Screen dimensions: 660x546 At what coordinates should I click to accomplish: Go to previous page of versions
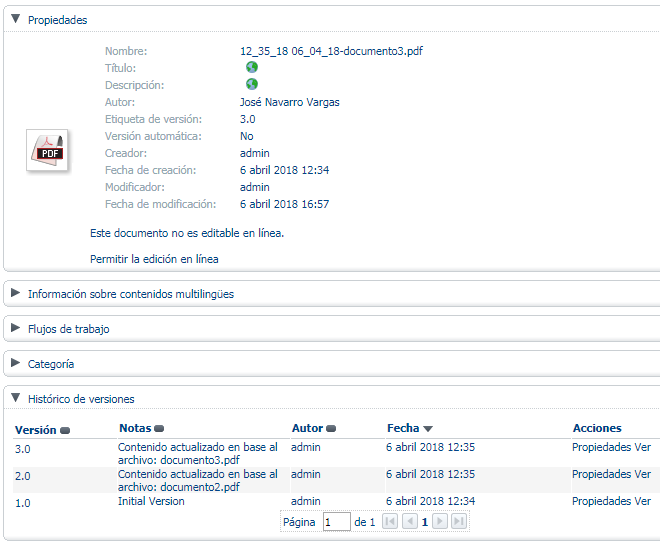click(x=410, y=522)
